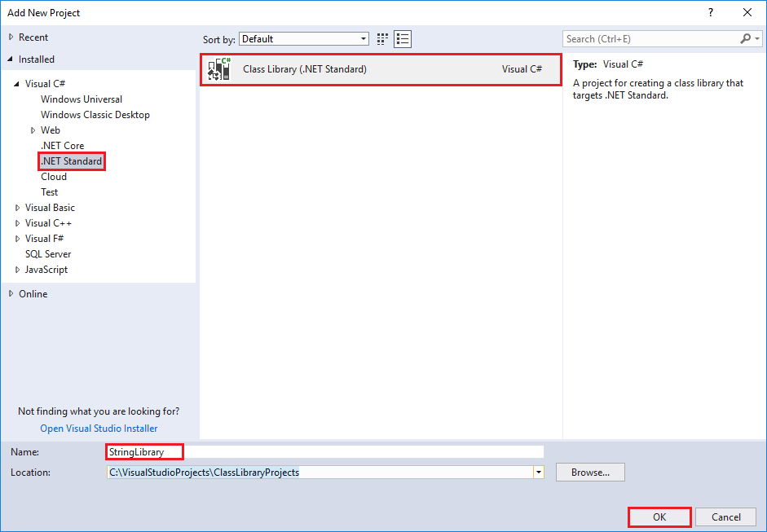Expand the Web category

(x=32, y=130)
